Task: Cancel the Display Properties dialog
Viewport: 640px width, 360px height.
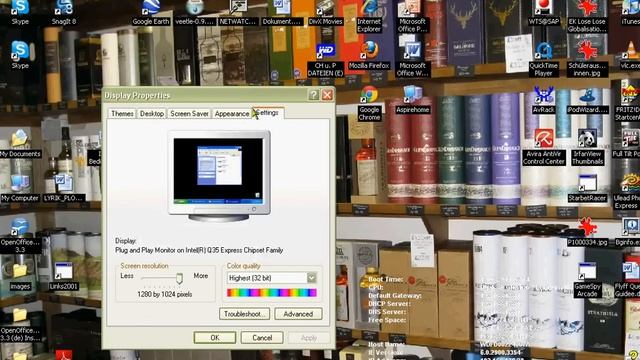Action: 262,338
